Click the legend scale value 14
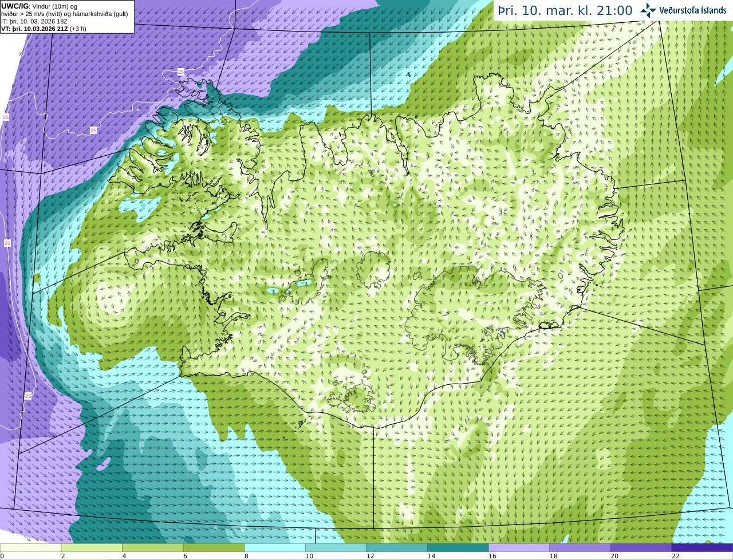This screenshot has height=560, width=733. 431,556
